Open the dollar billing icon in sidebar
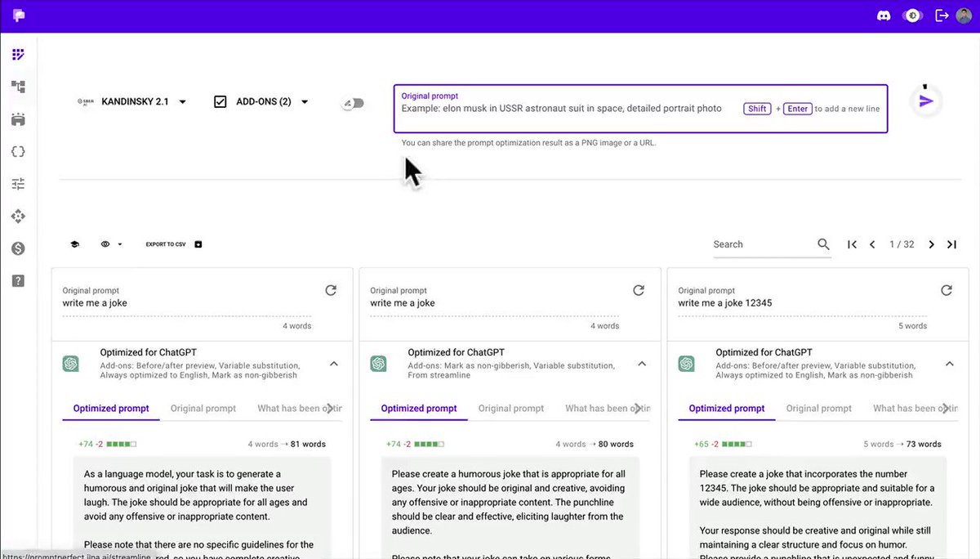980x559 pixels. (x=18, y=248)
